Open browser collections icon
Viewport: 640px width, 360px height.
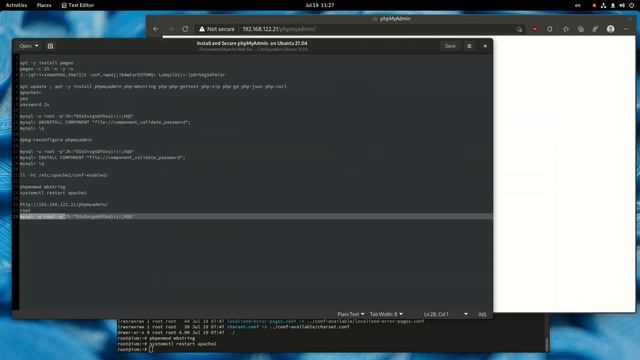pyautogui.click(x=580, y=29)
